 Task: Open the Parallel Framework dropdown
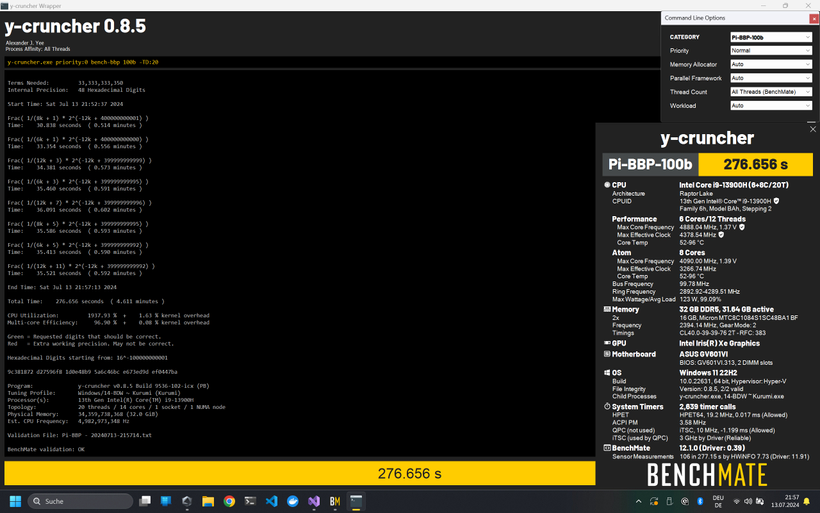[x=771, y=78]
